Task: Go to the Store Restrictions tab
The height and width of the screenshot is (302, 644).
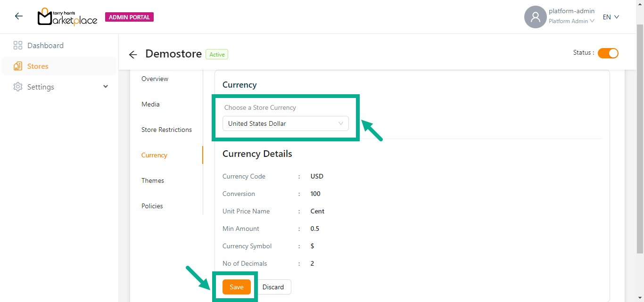Action: click(x=166, y=130)
